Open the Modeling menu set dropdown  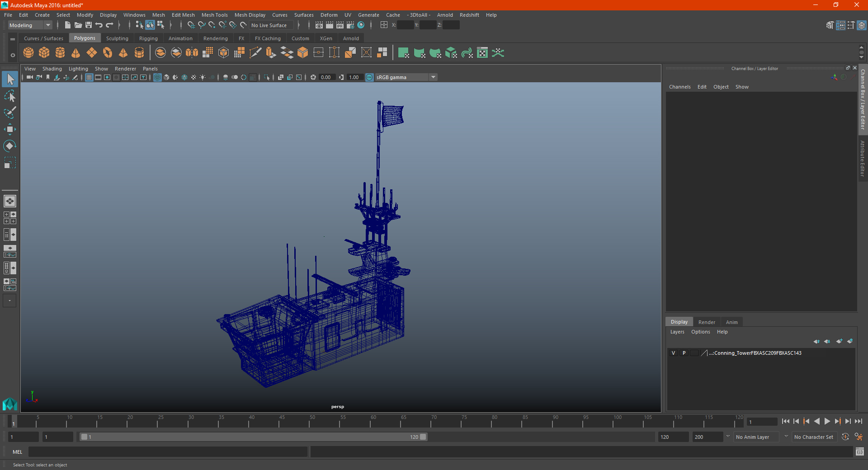(x=30, y=25)
